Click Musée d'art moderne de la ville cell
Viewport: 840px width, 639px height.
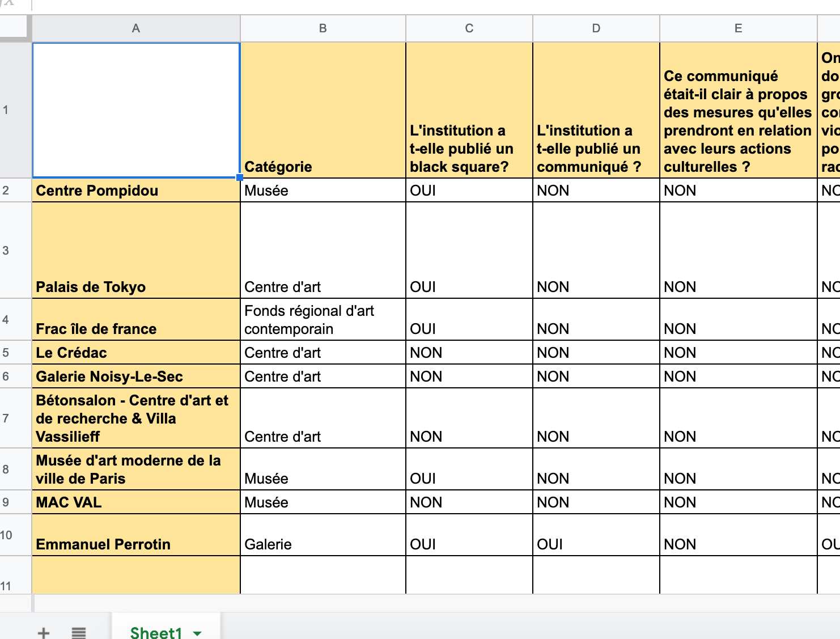(136, 469)
